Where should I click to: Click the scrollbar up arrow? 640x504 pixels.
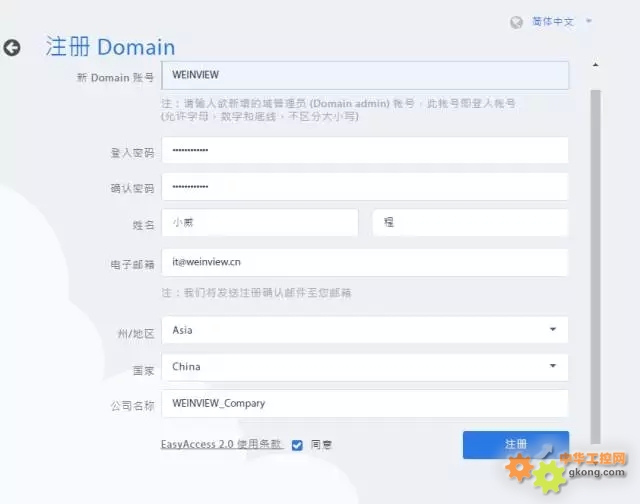click(596, 65)
